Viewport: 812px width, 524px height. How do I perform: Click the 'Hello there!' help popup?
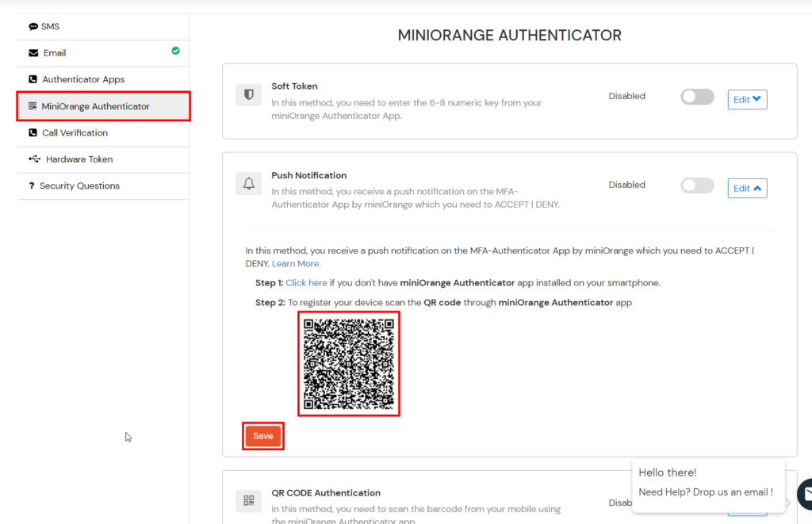[x=708, y=485]
